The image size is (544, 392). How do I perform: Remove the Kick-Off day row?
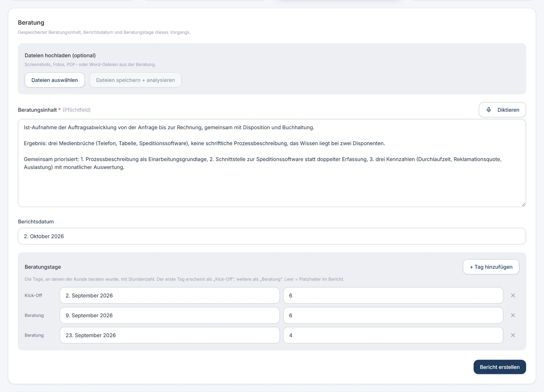tap(513, 295)
